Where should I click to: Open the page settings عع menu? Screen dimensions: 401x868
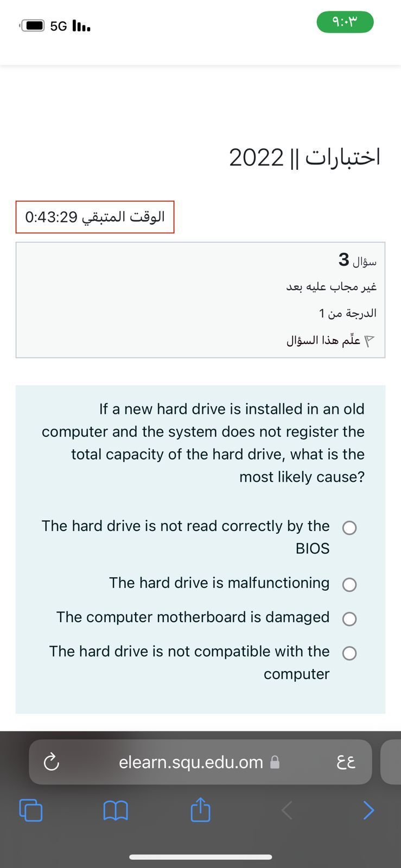point(346,762)
